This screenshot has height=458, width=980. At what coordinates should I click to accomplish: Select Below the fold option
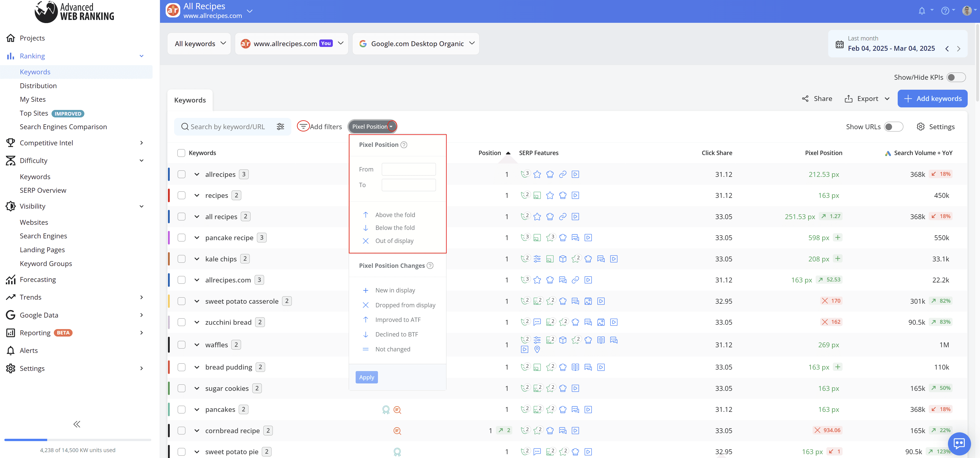point(395,228)
